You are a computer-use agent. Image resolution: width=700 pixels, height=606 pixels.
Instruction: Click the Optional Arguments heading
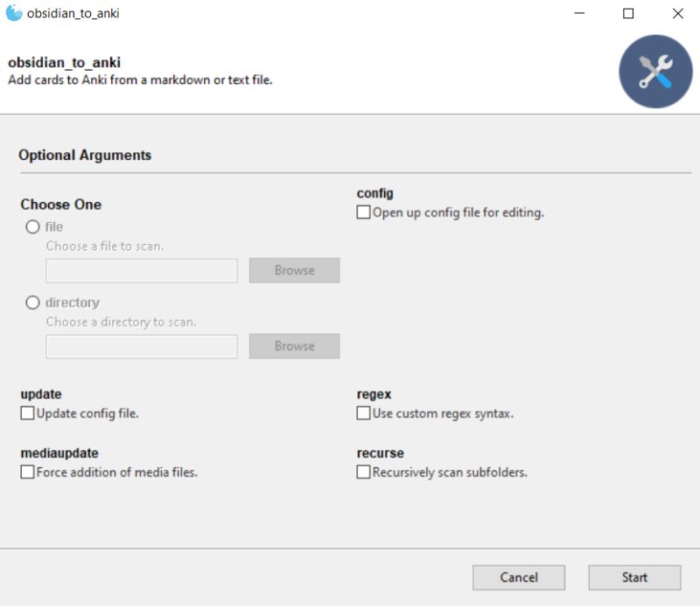tap(85, 155)
